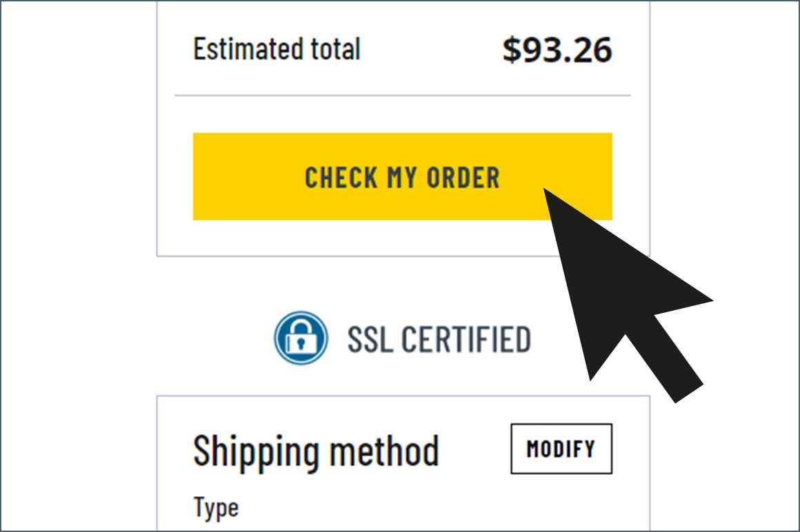Screen dimensions: 800x532
Task: Edit the shipping method with MODIFY
Action: click(561, 449)
